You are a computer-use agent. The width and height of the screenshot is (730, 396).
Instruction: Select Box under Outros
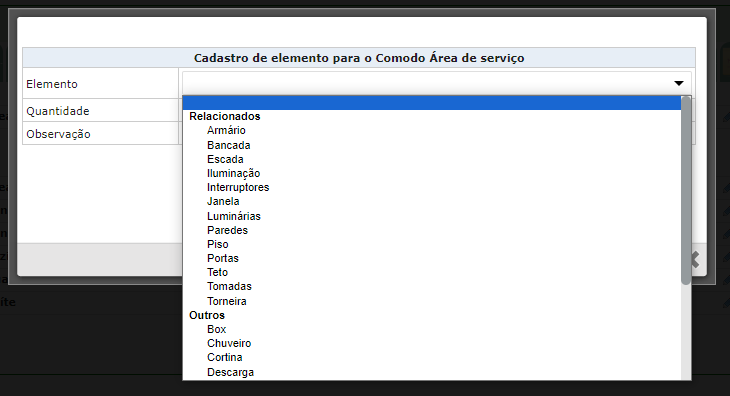pos(216,329)
